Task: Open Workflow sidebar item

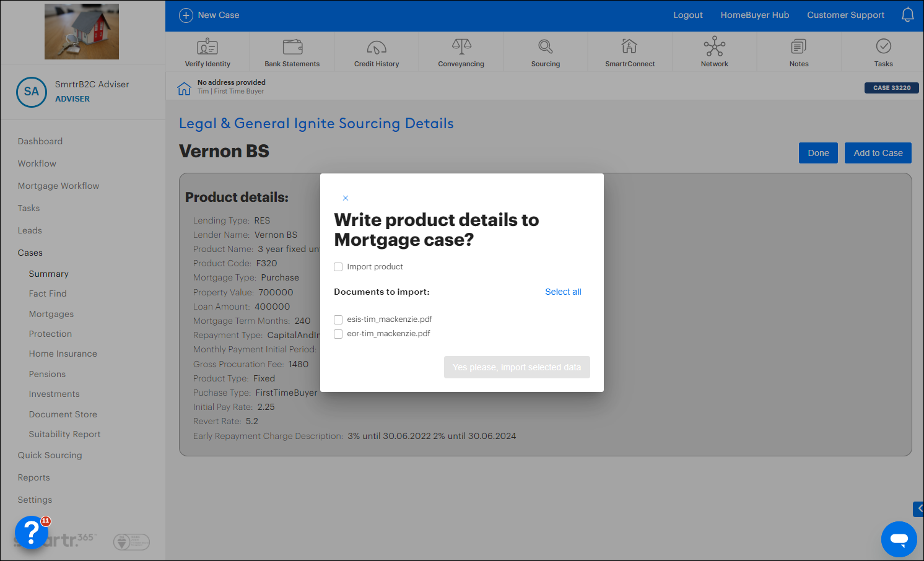Action: (37, 163)
